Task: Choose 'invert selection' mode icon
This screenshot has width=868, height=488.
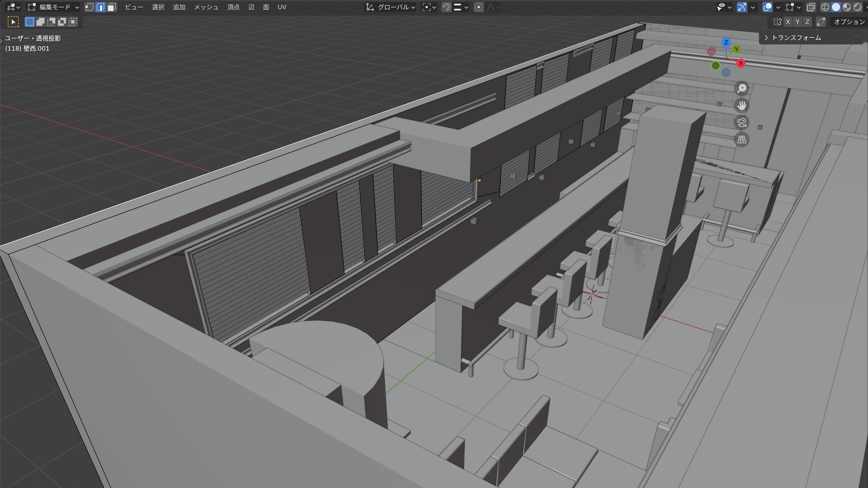Action: coord(62,22)
